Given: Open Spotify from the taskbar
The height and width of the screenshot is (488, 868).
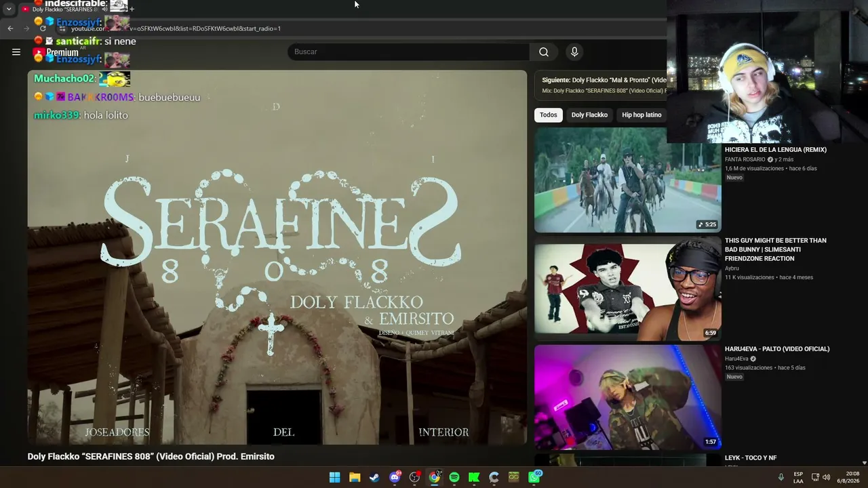Looking at the screenshot, I should tap(454, 477).
